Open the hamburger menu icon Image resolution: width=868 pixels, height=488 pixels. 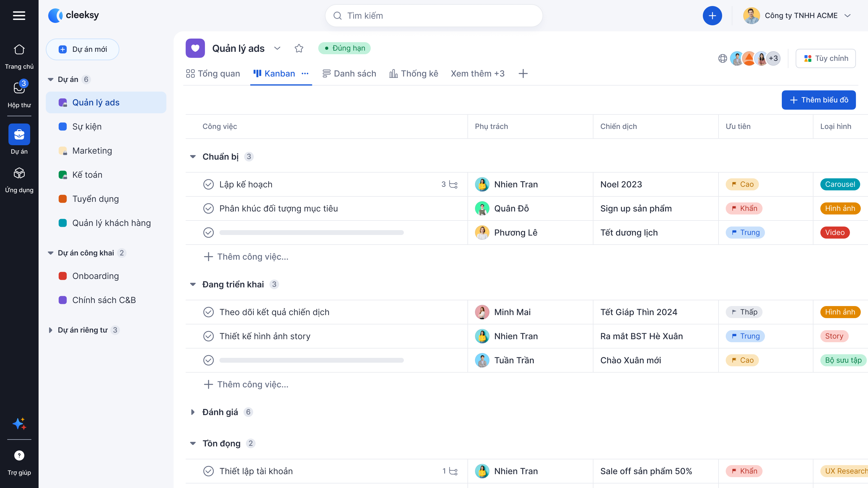coord(19,15)
